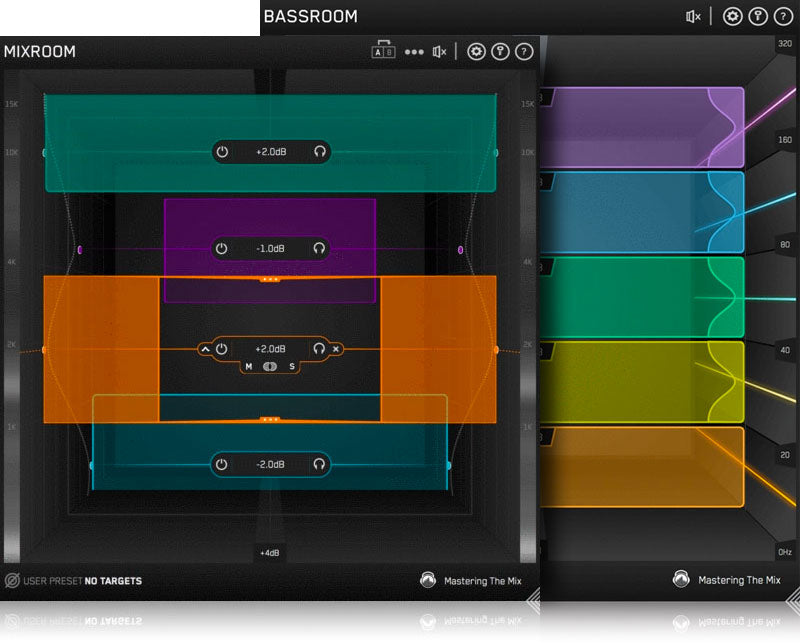Click the 160 frequency label in BASSROOM
The height and width of the screenshot is (644, 800).
coord(785,140)
